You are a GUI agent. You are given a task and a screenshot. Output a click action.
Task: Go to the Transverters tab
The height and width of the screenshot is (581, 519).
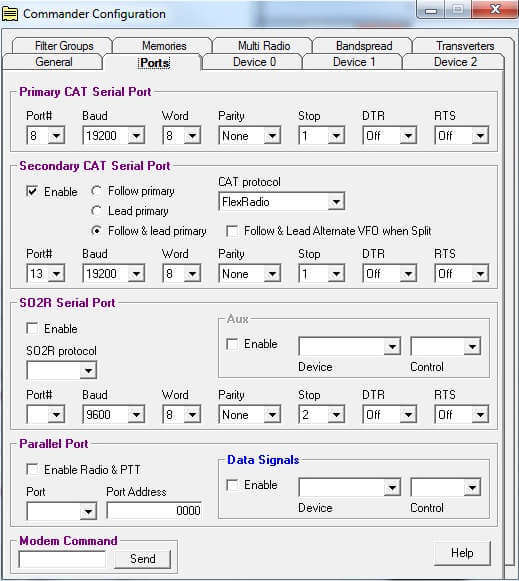(x=465, y=46)
